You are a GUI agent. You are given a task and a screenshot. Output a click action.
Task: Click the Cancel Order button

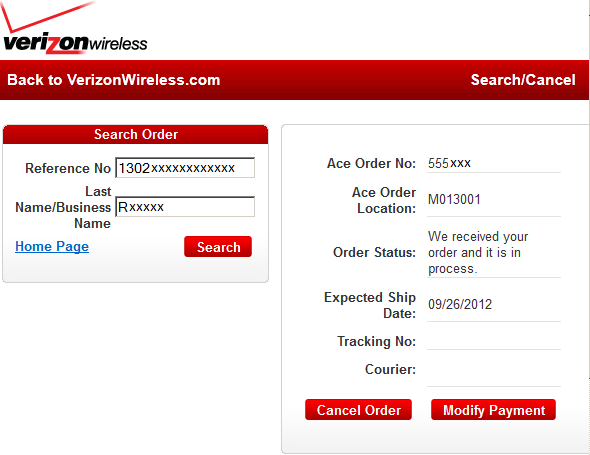click(x=359, y=410)
